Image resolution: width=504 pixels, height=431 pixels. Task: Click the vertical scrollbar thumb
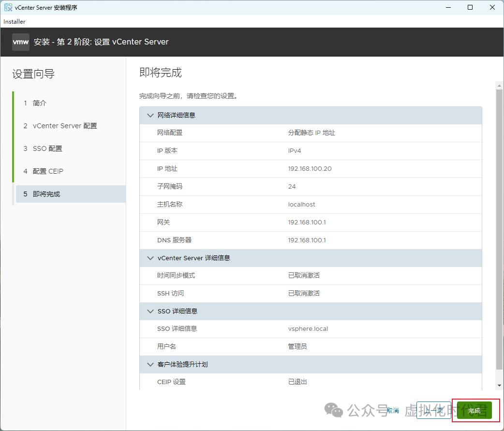[499, 229]
